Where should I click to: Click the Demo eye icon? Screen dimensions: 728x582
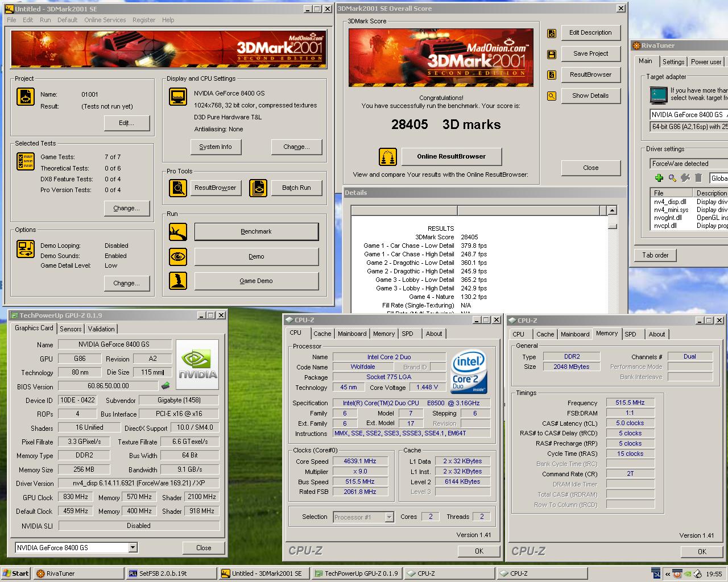click(x=178, y=256)
